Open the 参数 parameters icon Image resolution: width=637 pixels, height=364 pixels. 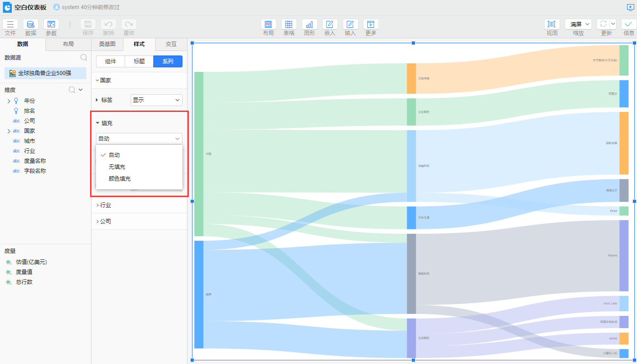pyautogui.click(x=51, y=25)
